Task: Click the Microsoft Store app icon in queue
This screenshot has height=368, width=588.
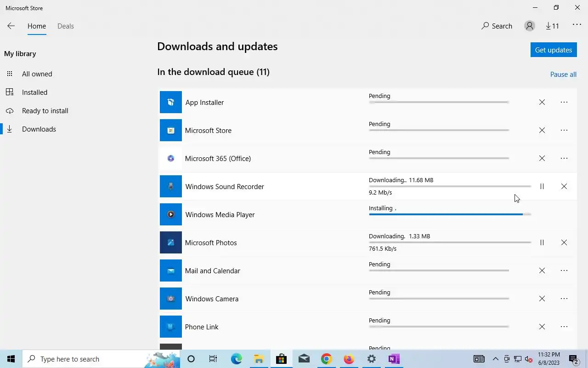Action: click(171, 130)
